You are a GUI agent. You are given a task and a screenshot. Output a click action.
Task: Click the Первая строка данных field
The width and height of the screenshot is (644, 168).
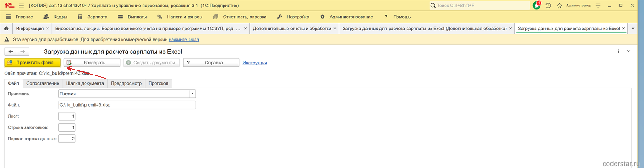click(67, 139)
